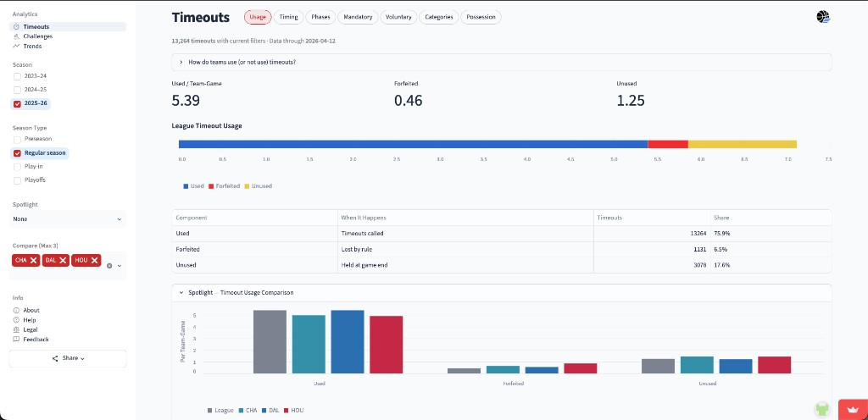The height and width of the screenshot is (420, 868).
Task: Select the 'Lost by rule' cell
Action: [465, 249]
